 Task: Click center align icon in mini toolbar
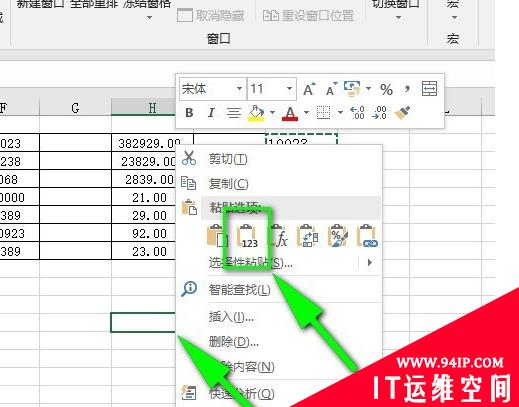234,113
